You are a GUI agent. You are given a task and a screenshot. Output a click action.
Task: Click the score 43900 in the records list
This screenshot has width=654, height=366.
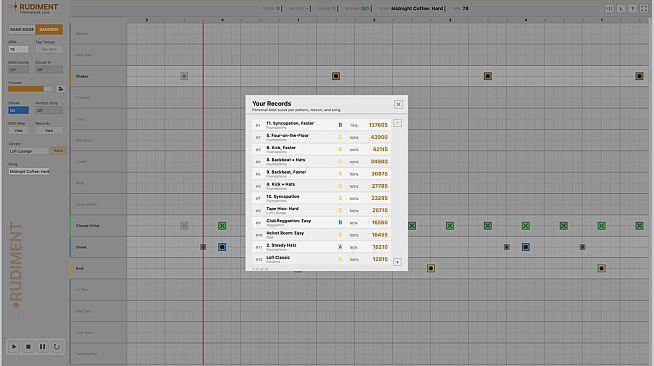tap(379, 137)
